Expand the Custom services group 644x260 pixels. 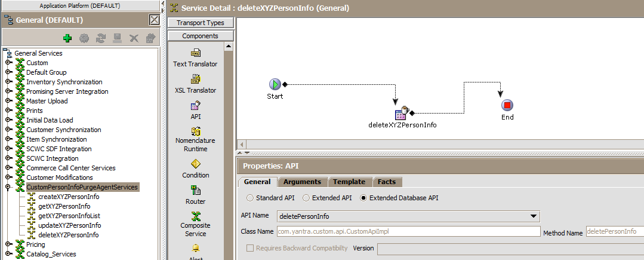pos(8,63)
